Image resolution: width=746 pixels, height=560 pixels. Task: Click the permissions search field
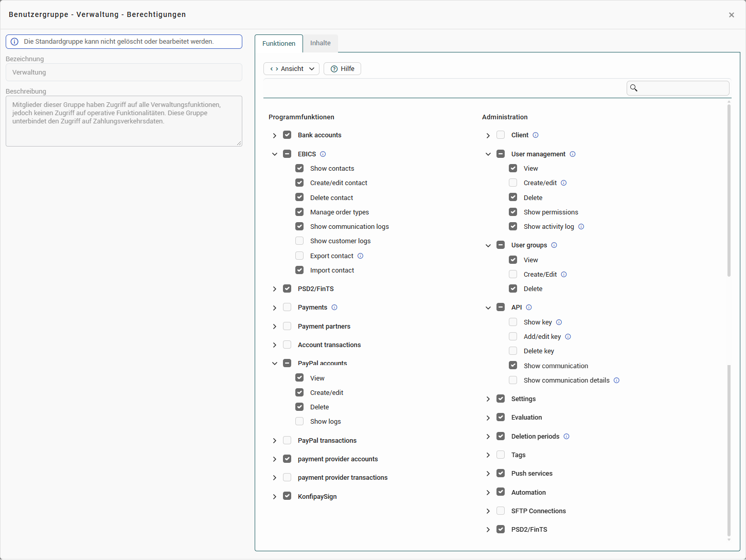coord(678,88)
